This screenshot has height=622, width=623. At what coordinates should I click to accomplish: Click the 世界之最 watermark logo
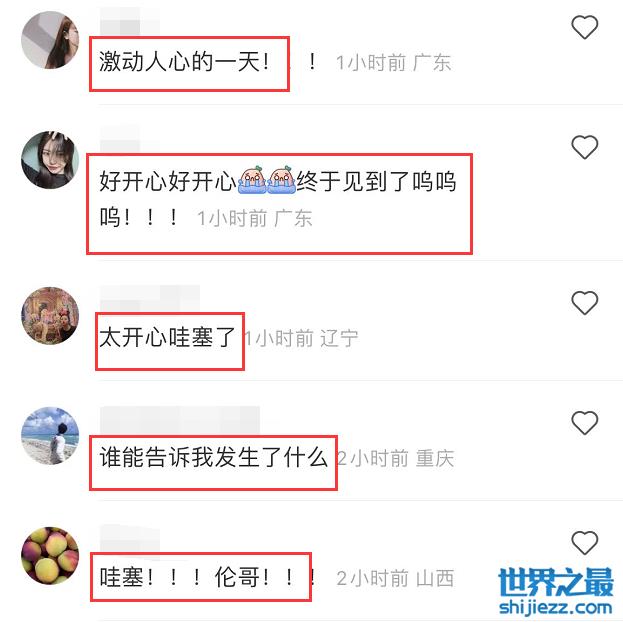[x=555, y=582]
